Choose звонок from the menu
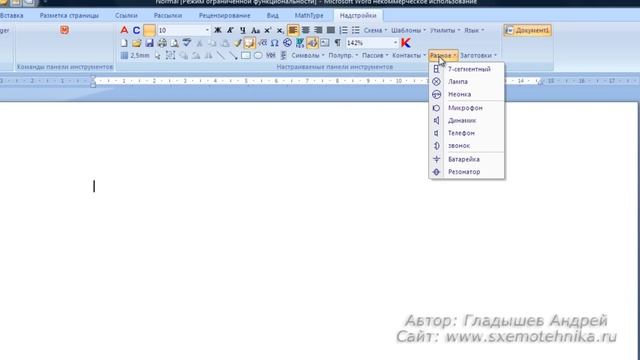 point(467,146)
